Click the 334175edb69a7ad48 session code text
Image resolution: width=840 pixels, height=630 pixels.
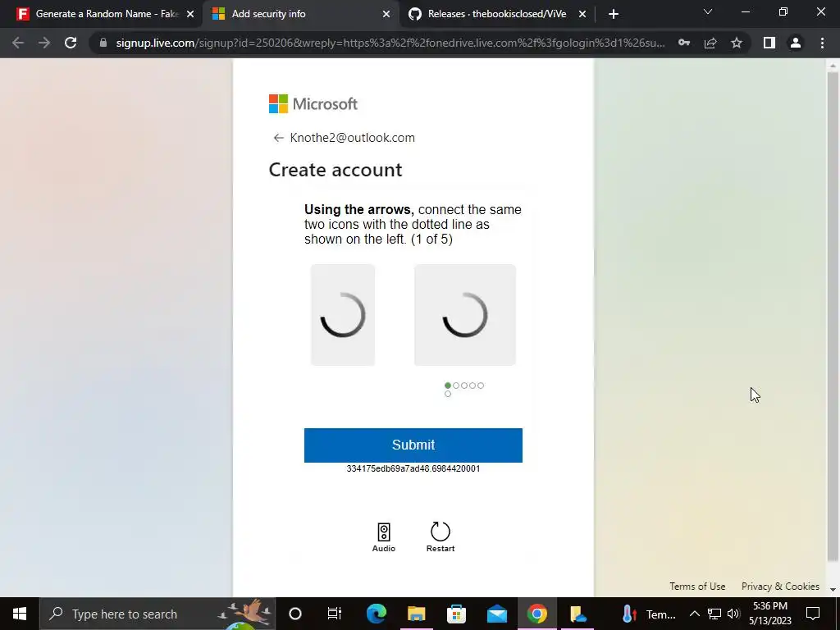coord(413,468)
